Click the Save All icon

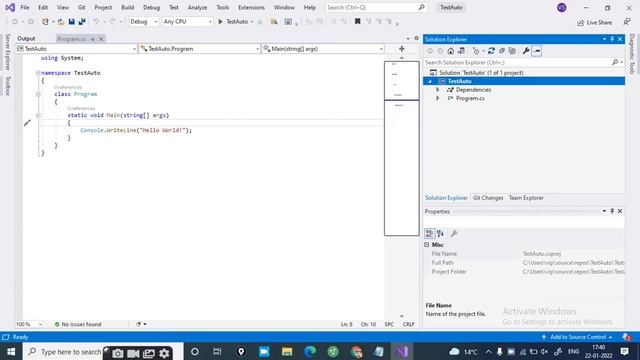(82, 22)
